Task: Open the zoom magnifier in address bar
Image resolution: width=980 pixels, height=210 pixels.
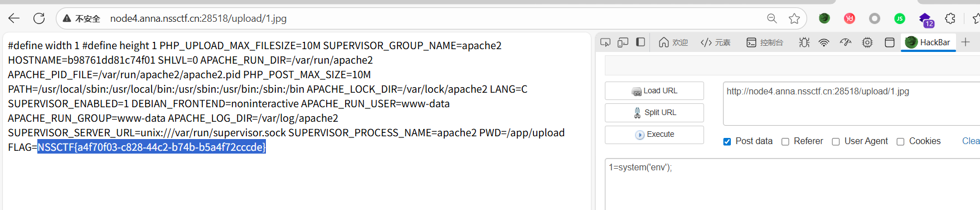Action: click(772, 18)
